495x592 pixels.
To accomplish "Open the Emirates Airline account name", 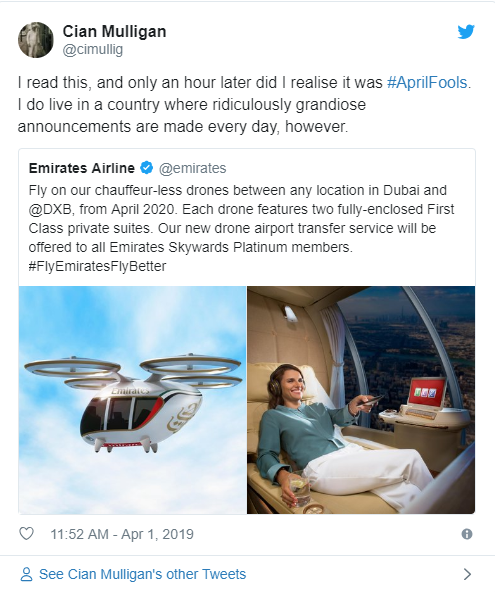I will 82,168.
